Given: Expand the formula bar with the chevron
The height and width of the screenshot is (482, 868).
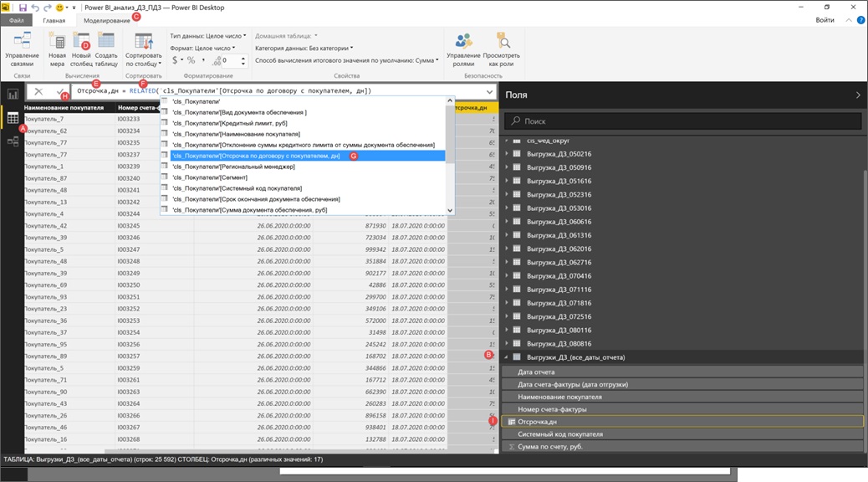Looking at the screenshot, I should pos(489,91).
